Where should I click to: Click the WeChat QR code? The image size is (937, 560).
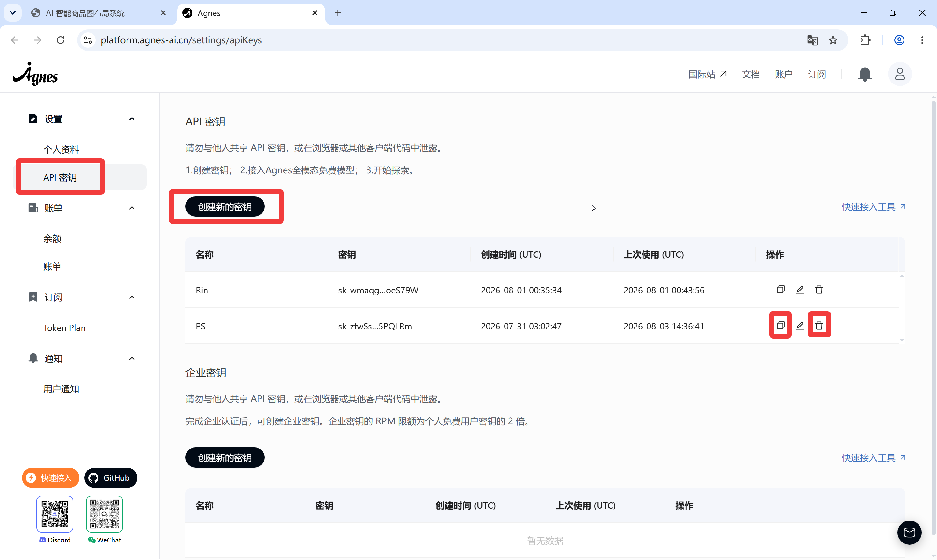point(105,514)
